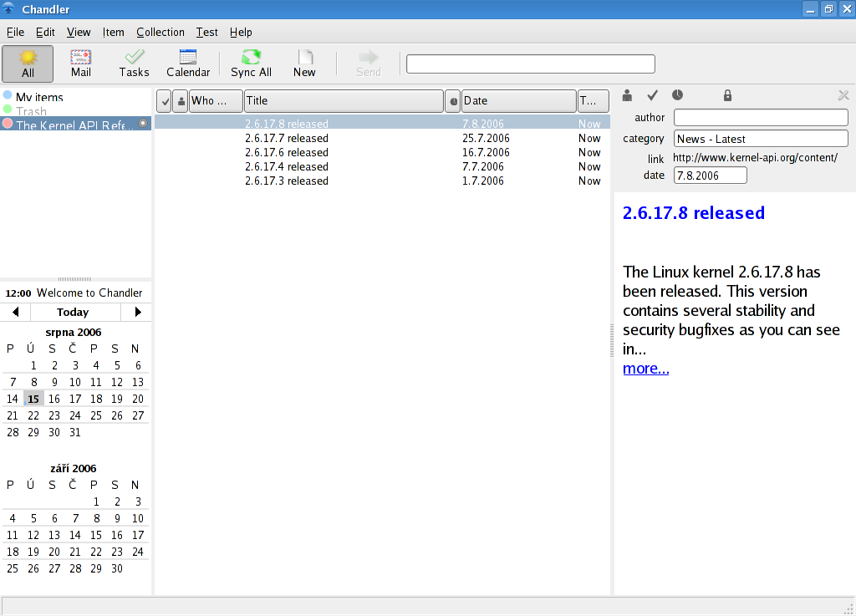Select the 2.6.17.4 released item
Image resolution: width=856 pixels, height=616 pixels.
pos(382,166)
